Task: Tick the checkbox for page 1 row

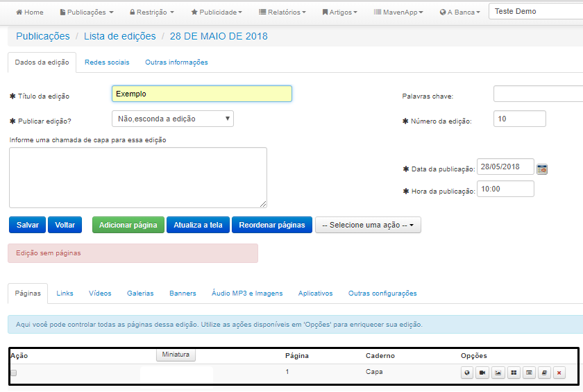Action: [14, 373]
